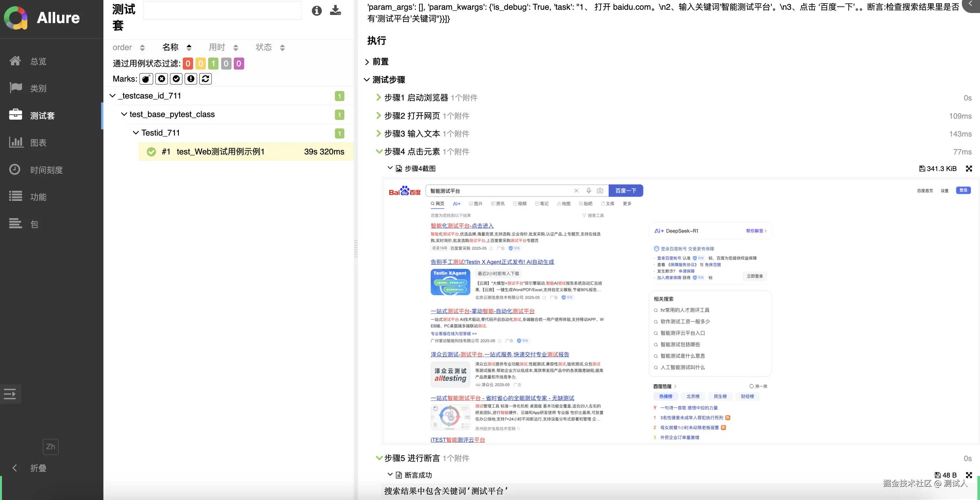
Task: Toggle the retries refresh mark filter
Action: 205,79
